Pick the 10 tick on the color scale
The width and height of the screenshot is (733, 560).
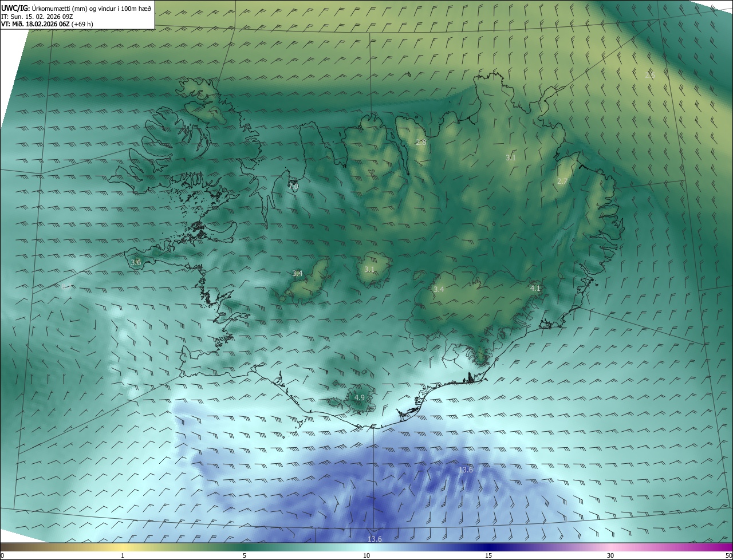click(x=366, y=555)
